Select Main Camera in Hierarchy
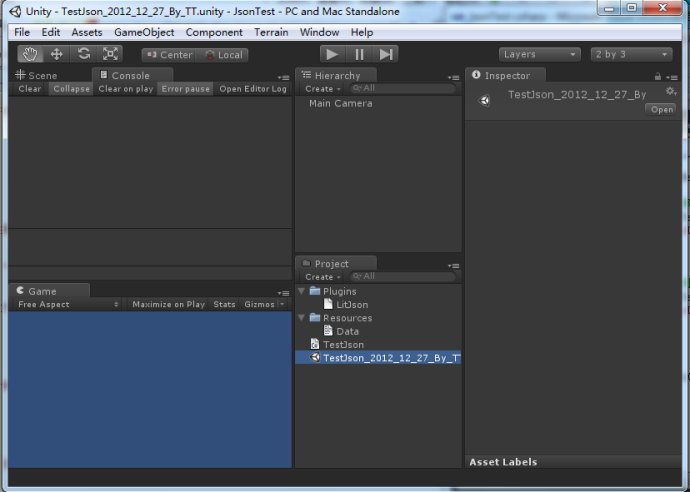 pyautogui.click(x=341, y=103)
